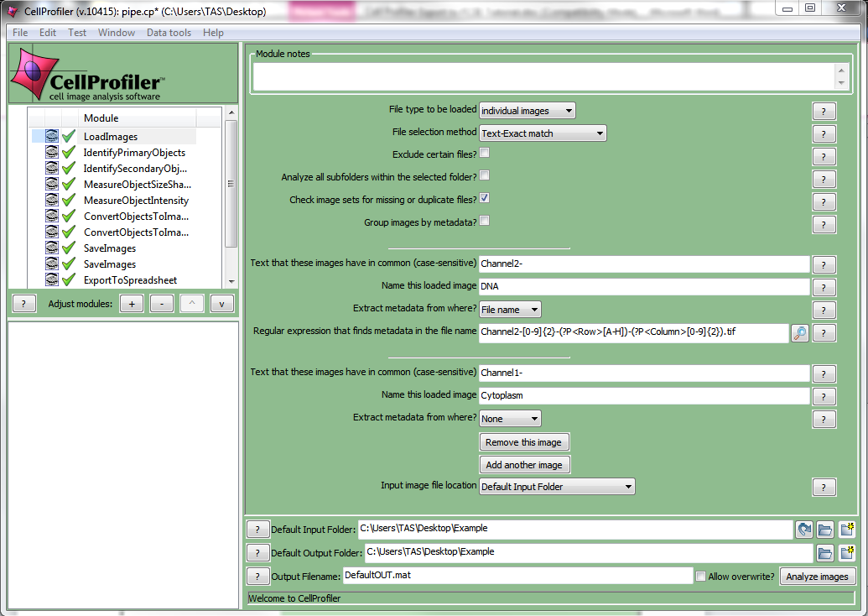Browse for the Default Output Folder
Screen dimensions: 868x616
coord(825,553)
